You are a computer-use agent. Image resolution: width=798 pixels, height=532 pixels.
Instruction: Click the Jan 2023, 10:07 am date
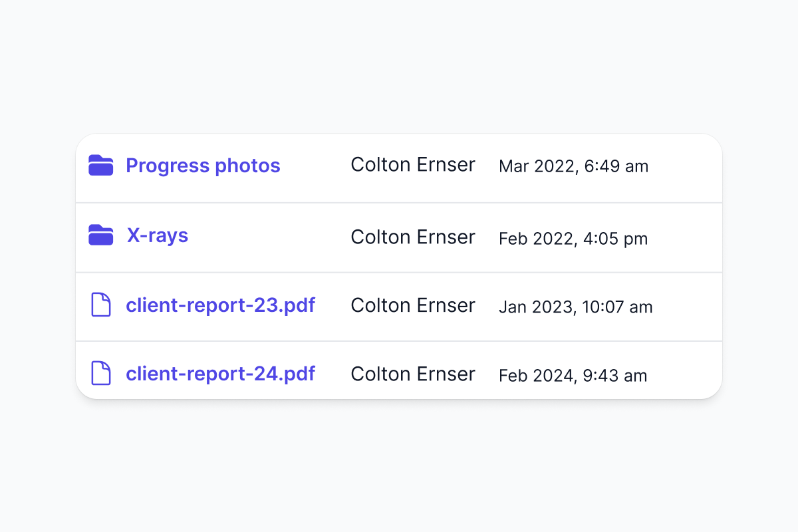point(575,307)
